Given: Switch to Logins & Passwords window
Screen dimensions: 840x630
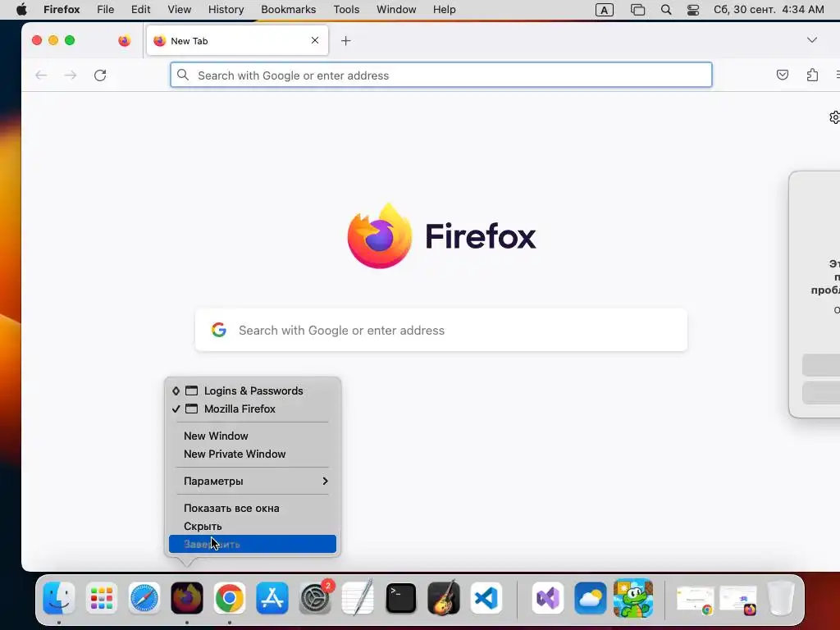Looking at the screenshot, I should pos(253,391).
